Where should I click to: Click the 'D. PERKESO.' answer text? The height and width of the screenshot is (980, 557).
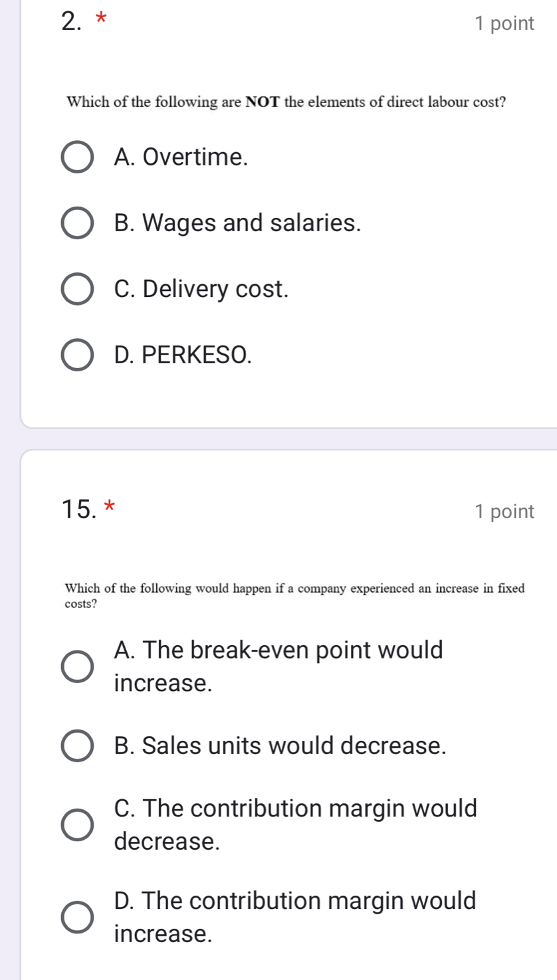(183, 355)
